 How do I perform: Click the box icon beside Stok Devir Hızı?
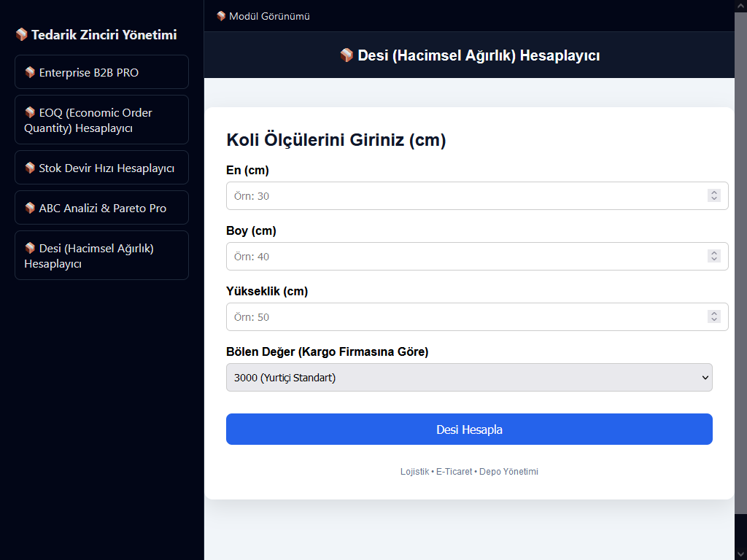[x=30, y=168]
